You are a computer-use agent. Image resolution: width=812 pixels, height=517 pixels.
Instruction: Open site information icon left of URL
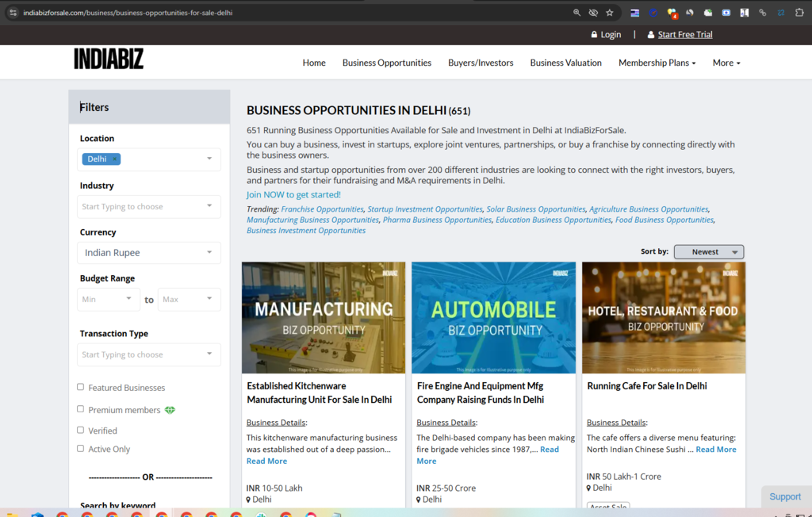tap(13, 13)
